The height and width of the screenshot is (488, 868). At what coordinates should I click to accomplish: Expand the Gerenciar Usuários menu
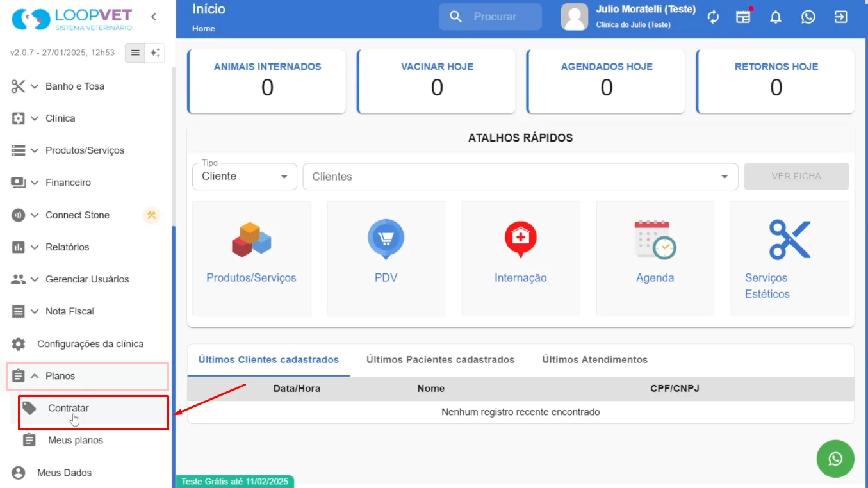tap(35, 279)
